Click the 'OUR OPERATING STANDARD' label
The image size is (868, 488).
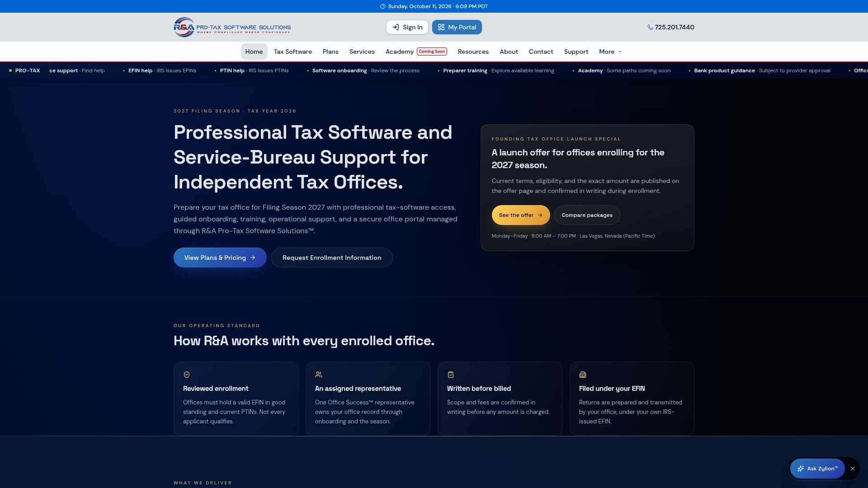(x=217, y=326)
